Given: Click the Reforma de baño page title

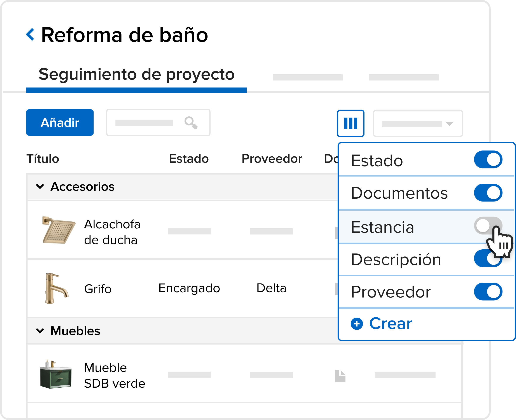Looking at the screenshot, I should (x=125, y=35).
